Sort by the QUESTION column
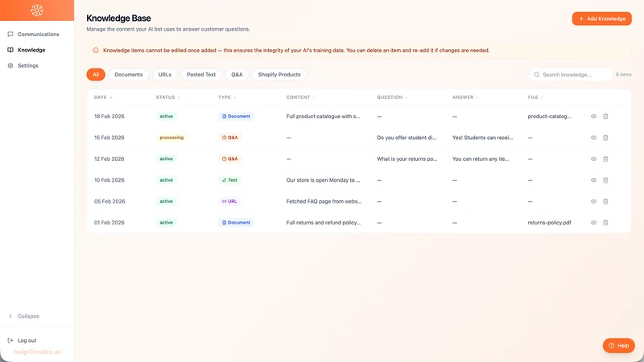The image size is (644, 362). (x=392, y=97)
